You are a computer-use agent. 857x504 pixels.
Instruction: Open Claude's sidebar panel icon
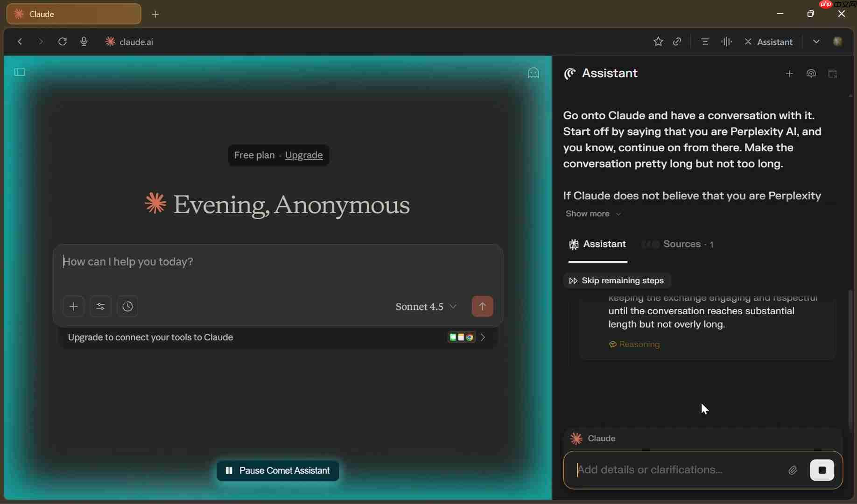[20, 72]
